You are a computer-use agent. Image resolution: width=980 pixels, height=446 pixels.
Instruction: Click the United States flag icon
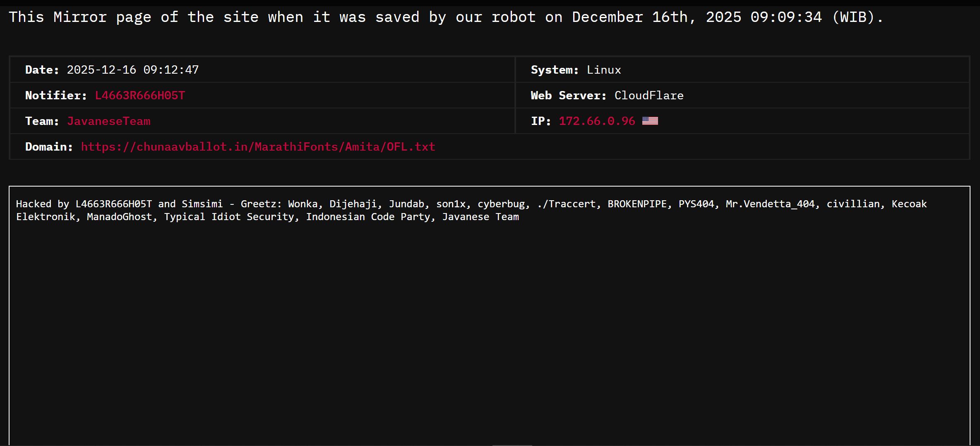pos(650,121)
